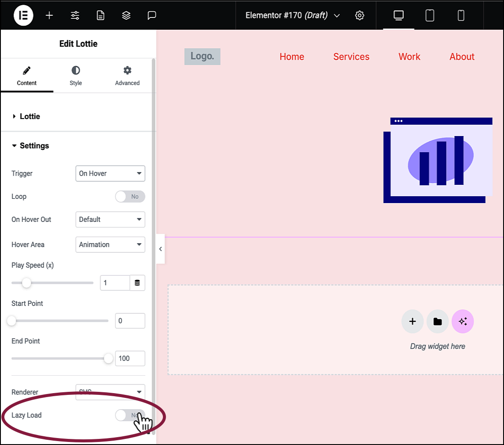Toggle the Loop switch
This screenshot has width=504, height=445.
point(130,197)
